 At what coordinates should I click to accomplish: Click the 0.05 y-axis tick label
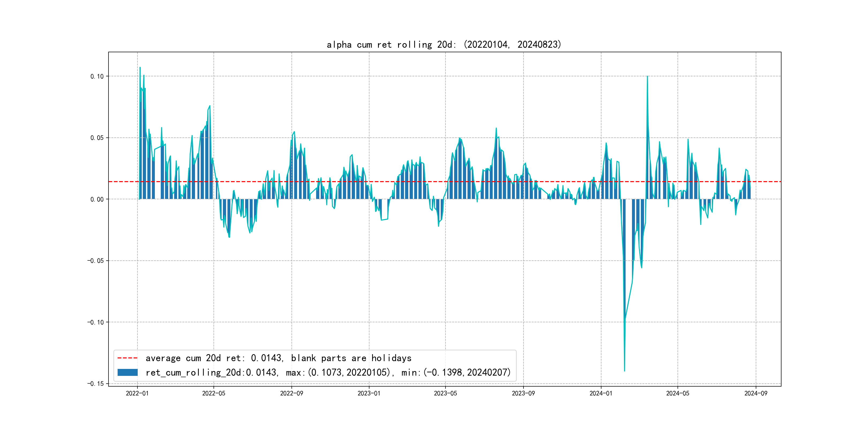[x=97, y=138]
